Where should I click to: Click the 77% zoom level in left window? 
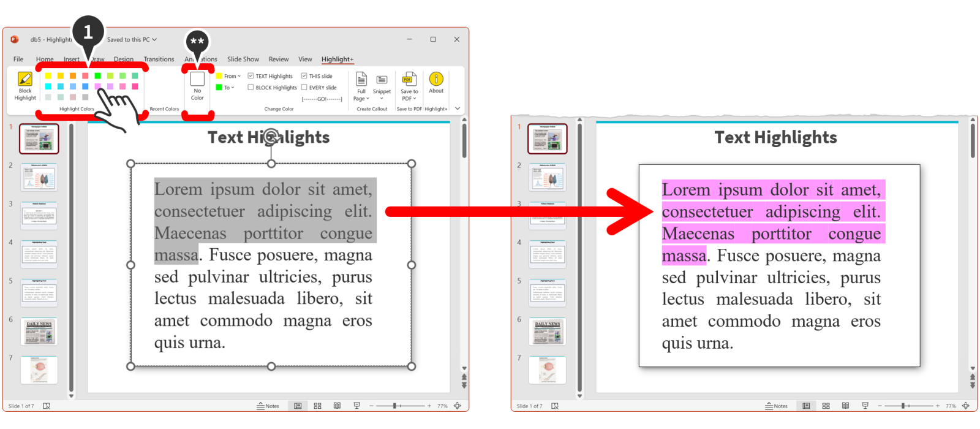(442, 406)
